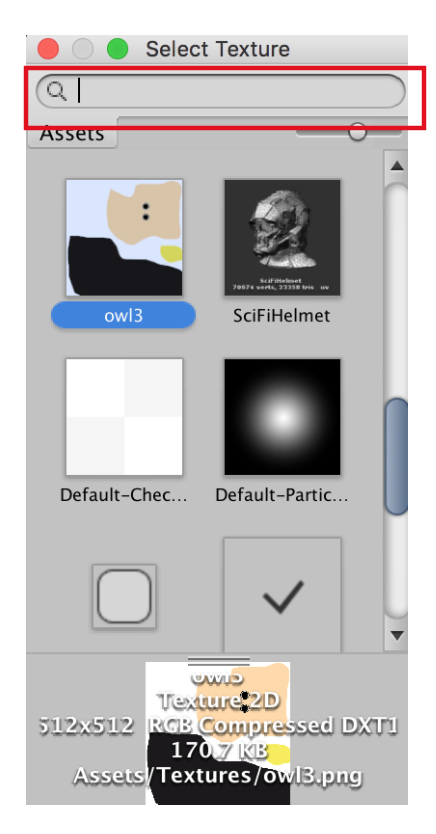Focus the texture search input field
Viewport: 436px width, 834px height.
(x=221, y=91)
